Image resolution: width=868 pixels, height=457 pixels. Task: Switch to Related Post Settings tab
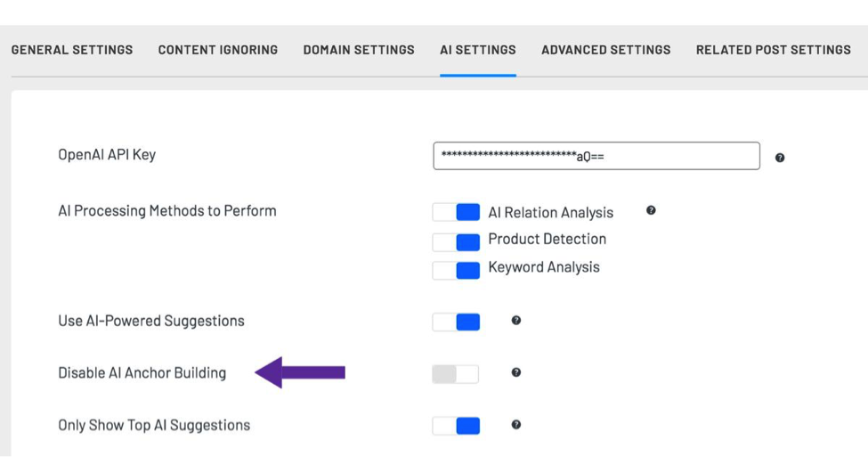click(x=774, y=50)
